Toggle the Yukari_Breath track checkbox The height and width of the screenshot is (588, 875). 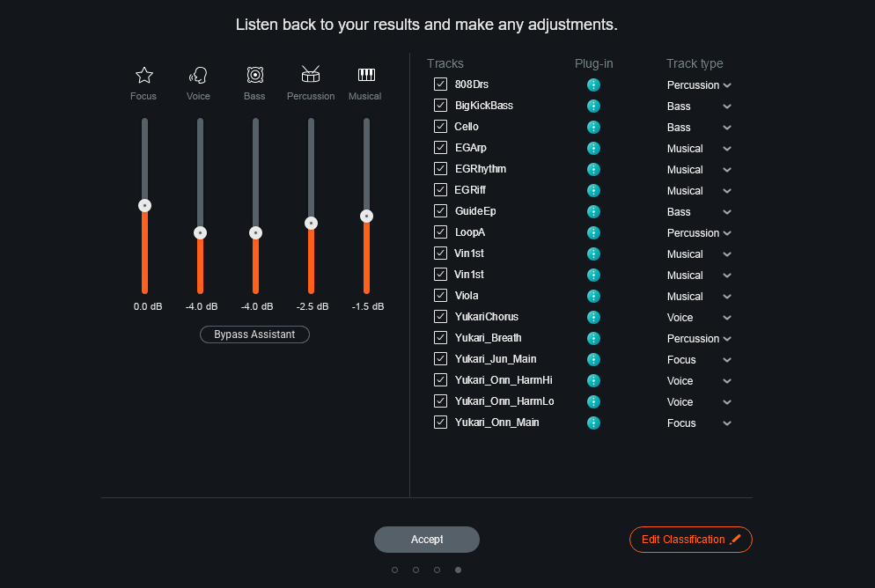440,337
